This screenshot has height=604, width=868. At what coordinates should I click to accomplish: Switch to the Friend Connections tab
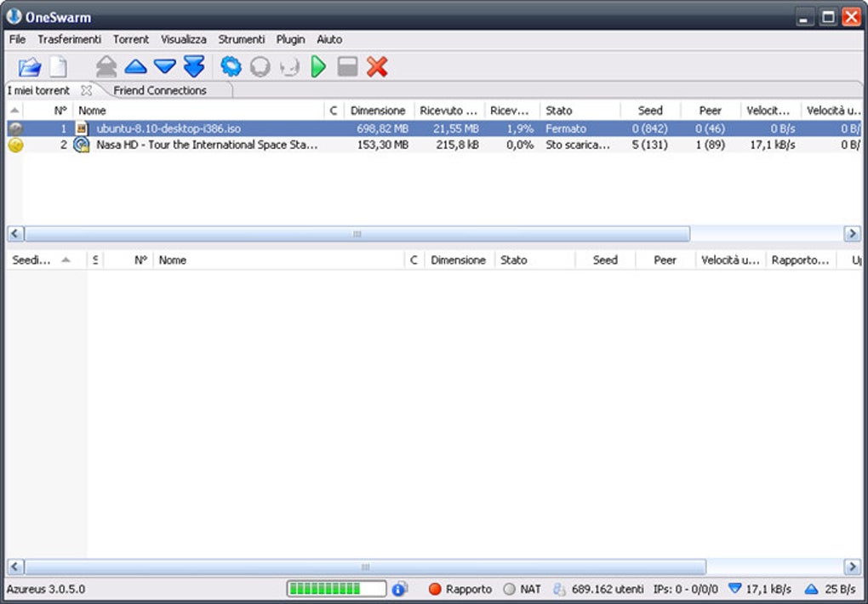(x=160, y=90)
